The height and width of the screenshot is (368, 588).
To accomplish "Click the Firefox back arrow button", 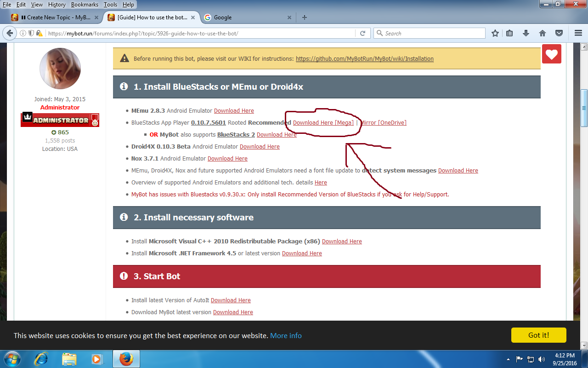I will [x=9, y=33].
